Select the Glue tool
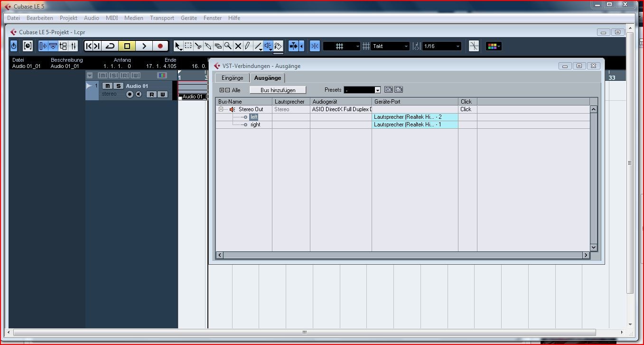 (208, 46)
